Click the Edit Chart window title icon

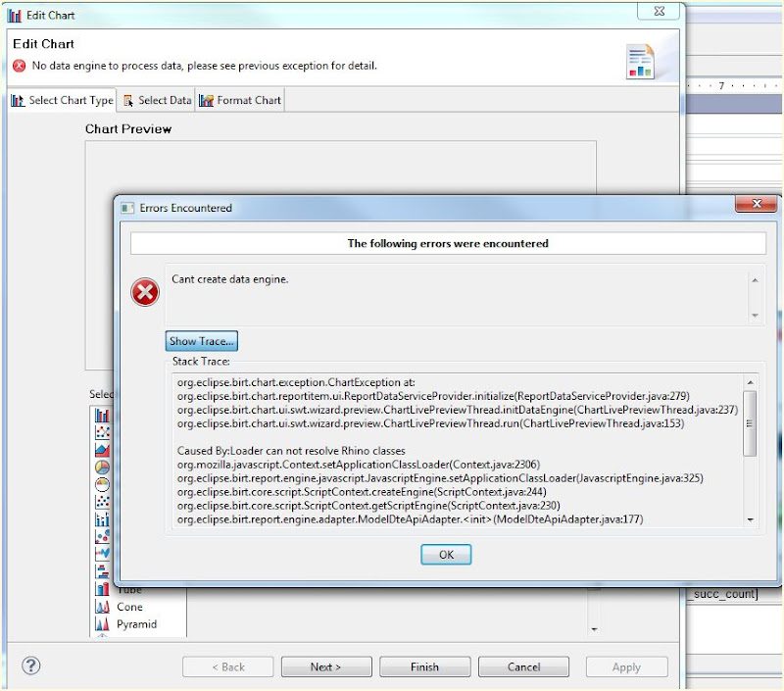click(15, 16)
